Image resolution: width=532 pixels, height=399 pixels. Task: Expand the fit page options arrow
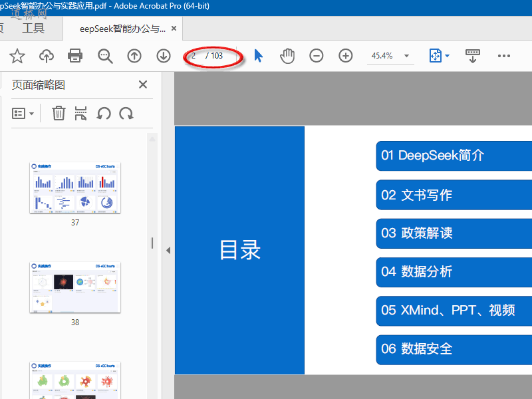pyautogui.click(x=447, y=56)
